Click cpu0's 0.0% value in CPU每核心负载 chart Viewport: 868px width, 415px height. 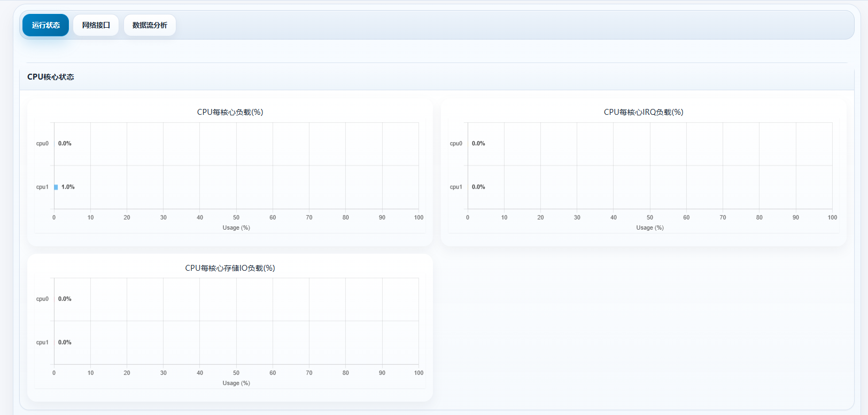[x=65, y=144]
